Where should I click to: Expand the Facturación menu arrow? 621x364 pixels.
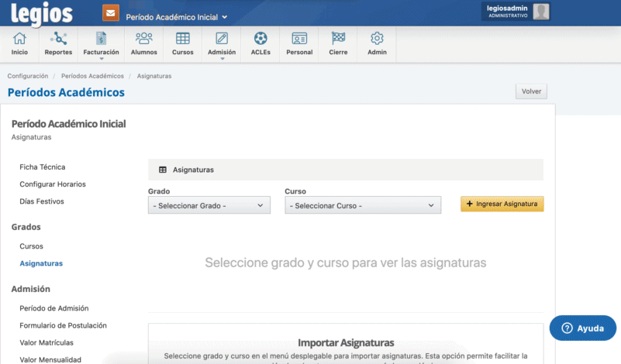[102, 59]
